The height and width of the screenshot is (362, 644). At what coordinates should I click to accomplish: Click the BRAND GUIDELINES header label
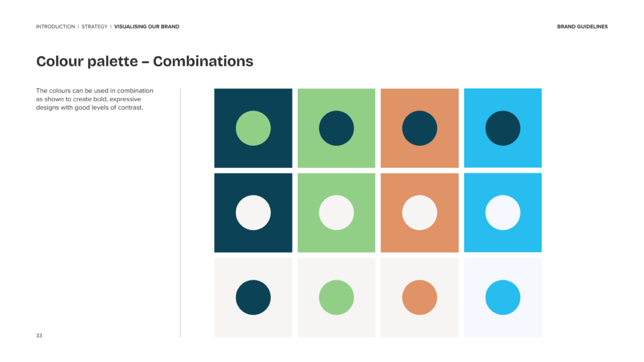pos(582,27)
